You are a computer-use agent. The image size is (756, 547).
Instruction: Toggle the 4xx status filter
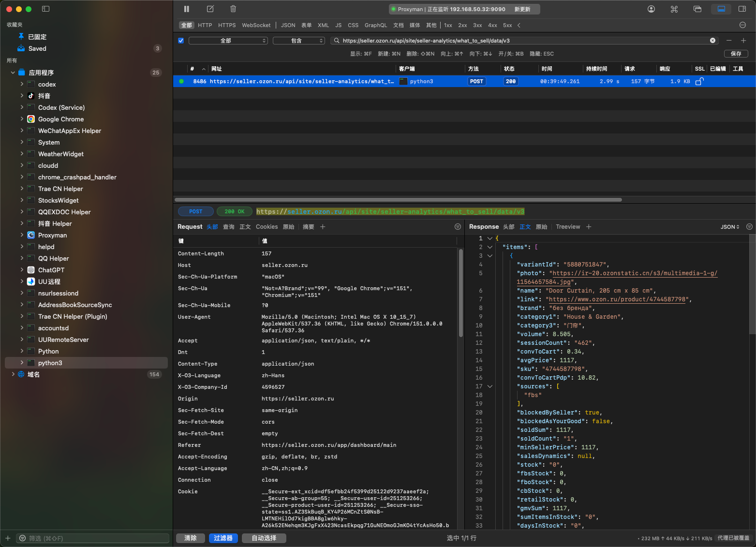tap(492, 25)
